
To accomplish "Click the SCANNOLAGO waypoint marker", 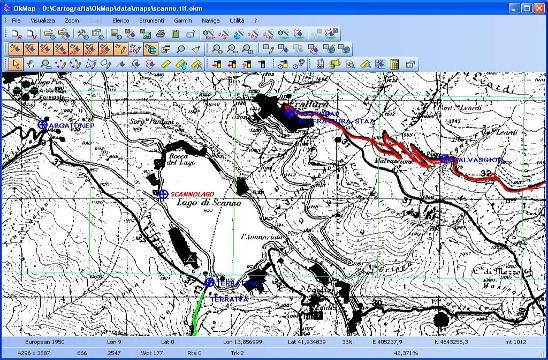I will [163, 195].
